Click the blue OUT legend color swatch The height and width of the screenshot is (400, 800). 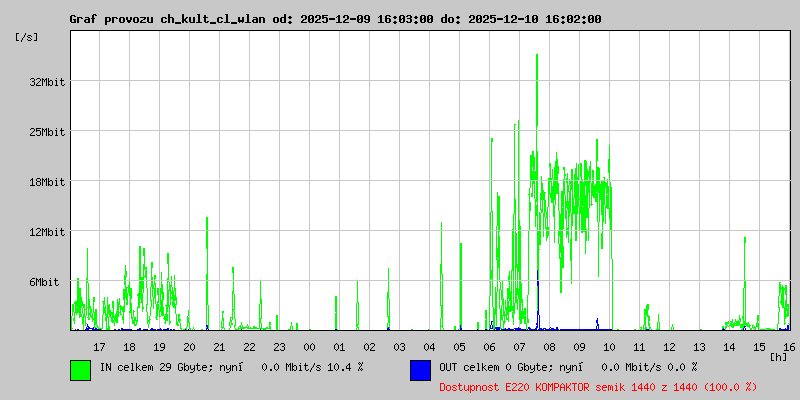click(x=420, y=370)
